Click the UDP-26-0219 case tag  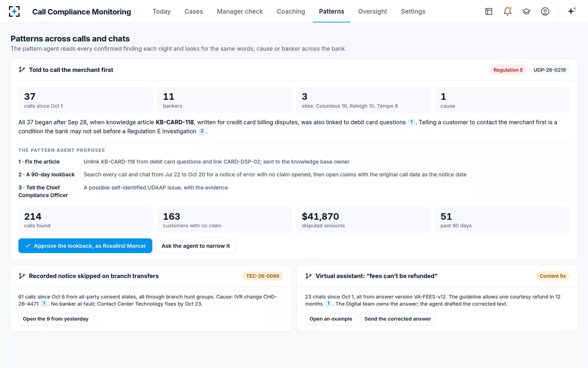(550, 70)
